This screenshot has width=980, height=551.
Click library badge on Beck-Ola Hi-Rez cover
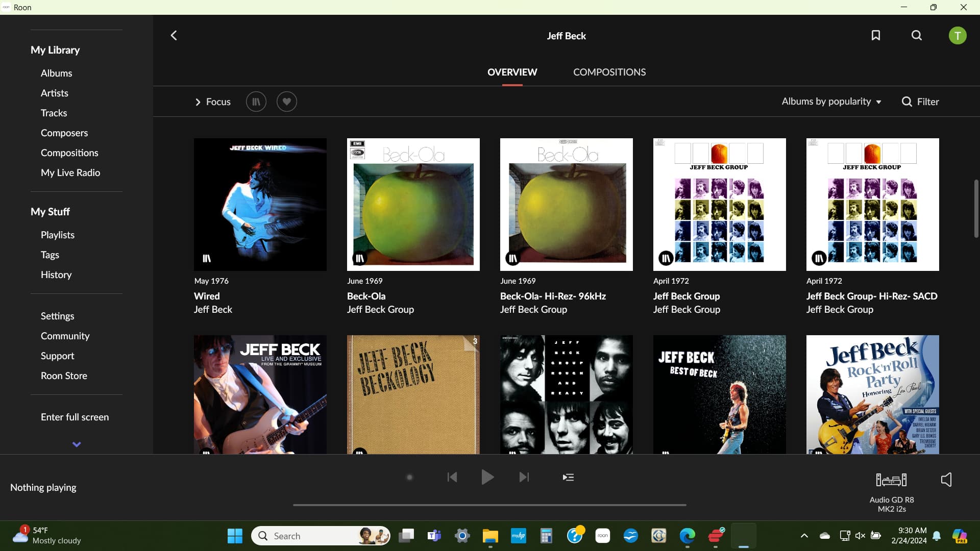coord(512,258)
